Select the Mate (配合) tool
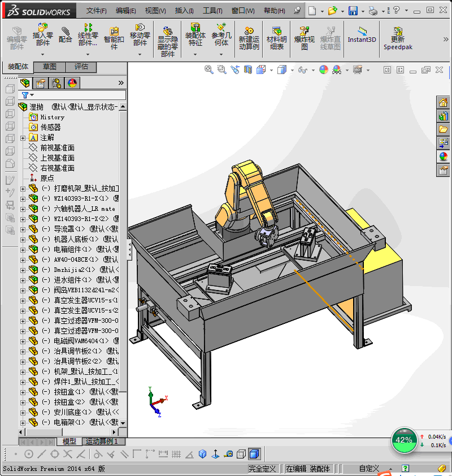452x476 pixels. click(x=65, y=35)
